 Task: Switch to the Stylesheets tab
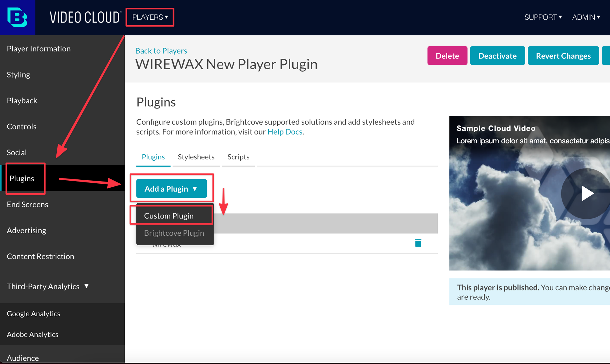coord(196,157)
